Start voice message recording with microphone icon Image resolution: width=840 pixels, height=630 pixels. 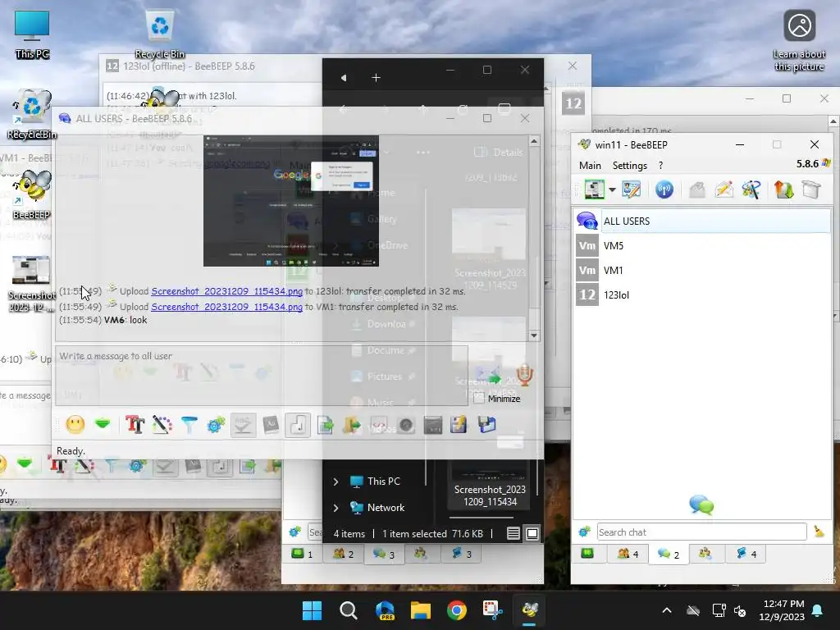click(x=524, y=376)
